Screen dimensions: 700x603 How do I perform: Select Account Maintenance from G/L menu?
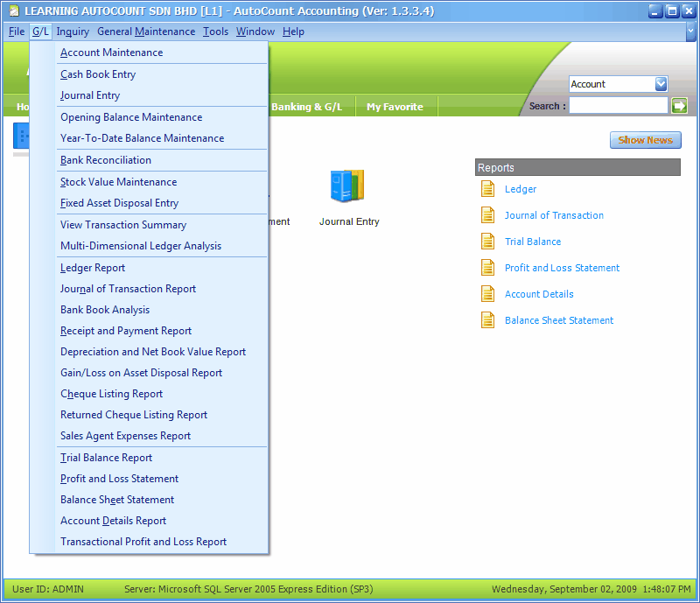pos(162,53)
